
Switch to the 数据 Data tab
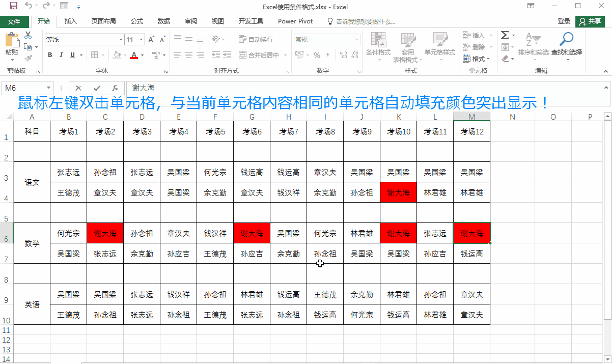(x=164, y=21)
